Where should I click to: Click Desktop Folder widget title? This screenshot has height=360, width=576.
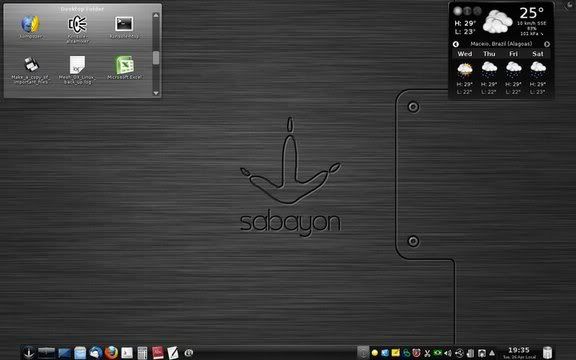click(82, 9)
